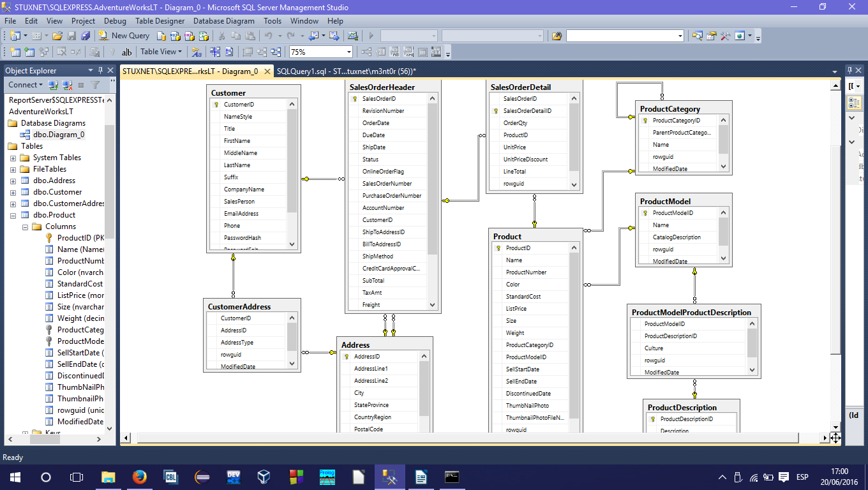The width and height of the screenshot is (868, 490).
Task: Open Windows Start menu
Action: (15, 477)
